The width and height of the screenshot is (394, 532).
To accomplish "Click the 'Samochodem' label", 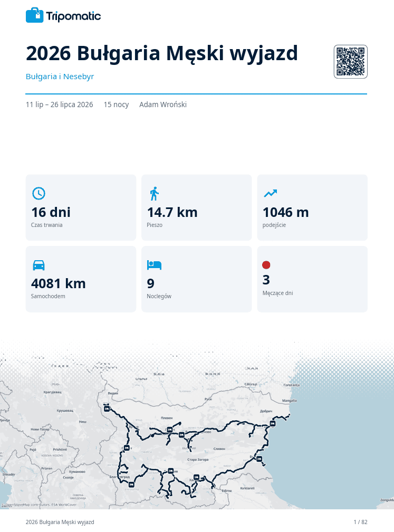I will coord(48,296).
